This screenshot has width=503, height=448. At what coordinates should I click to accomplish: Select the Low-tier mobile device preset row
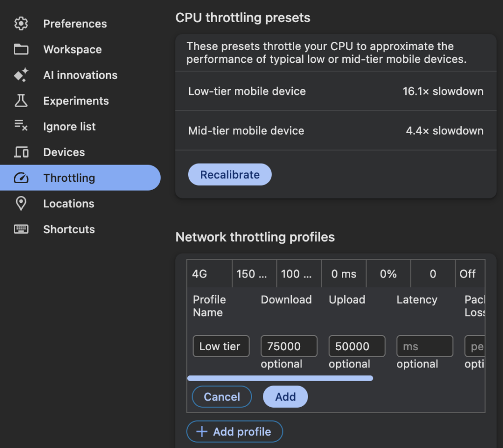tap(335, 91)
